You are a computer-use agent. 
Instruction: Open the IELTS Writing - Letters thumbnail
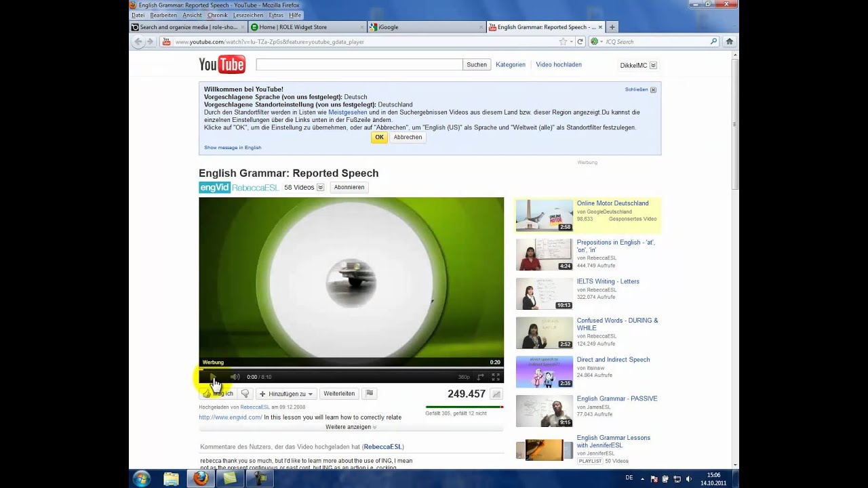544,293
